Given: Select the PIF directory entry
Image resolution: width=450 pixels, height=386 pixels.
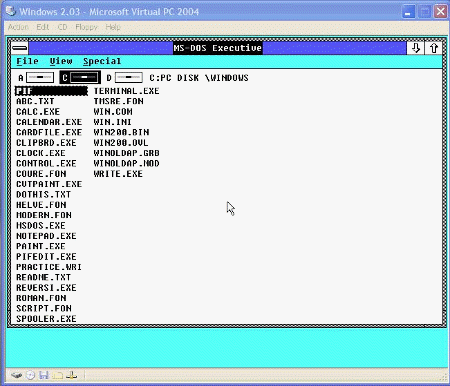Looking at the screenshot, I should pyautogui.click(x=51, y=91).
